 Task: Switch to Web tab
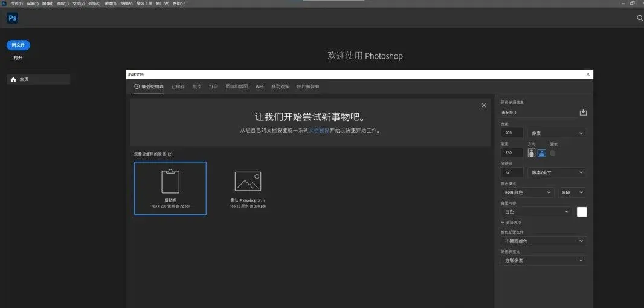260,87
